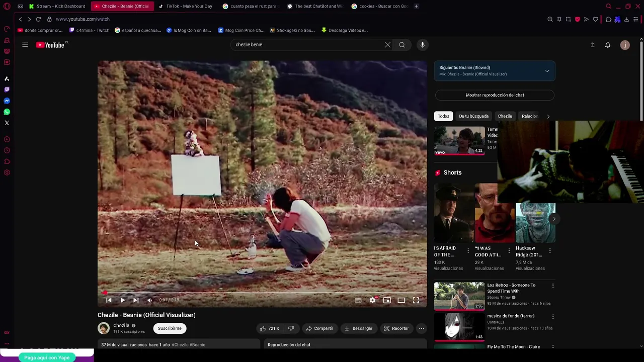This screenshot has width=644, height=362.
Task: Open options for I WAS GOOD AT IT short
Action: [x=509, y=250]
